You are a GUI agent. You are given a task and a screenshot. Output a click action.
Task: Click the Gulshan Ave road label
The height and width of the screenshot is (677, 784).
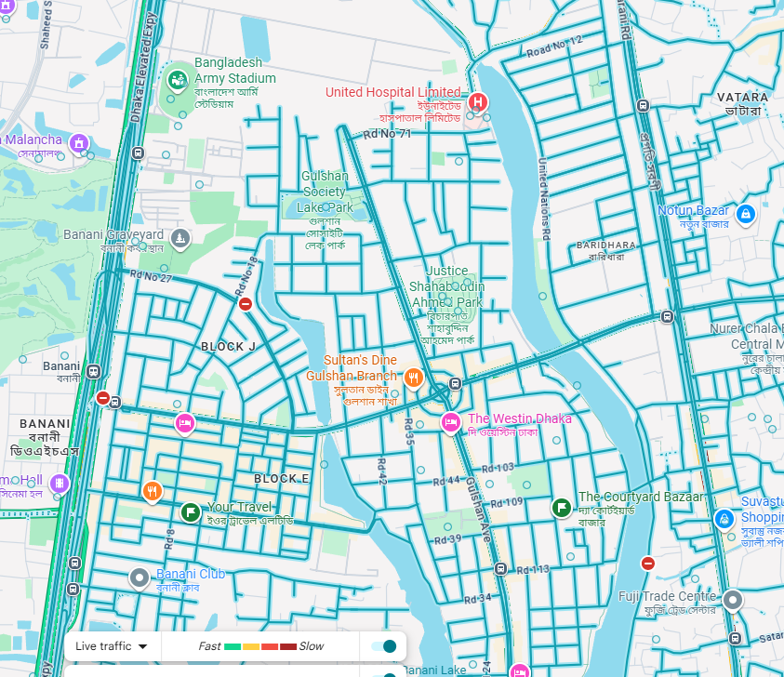tap(479, 510)
